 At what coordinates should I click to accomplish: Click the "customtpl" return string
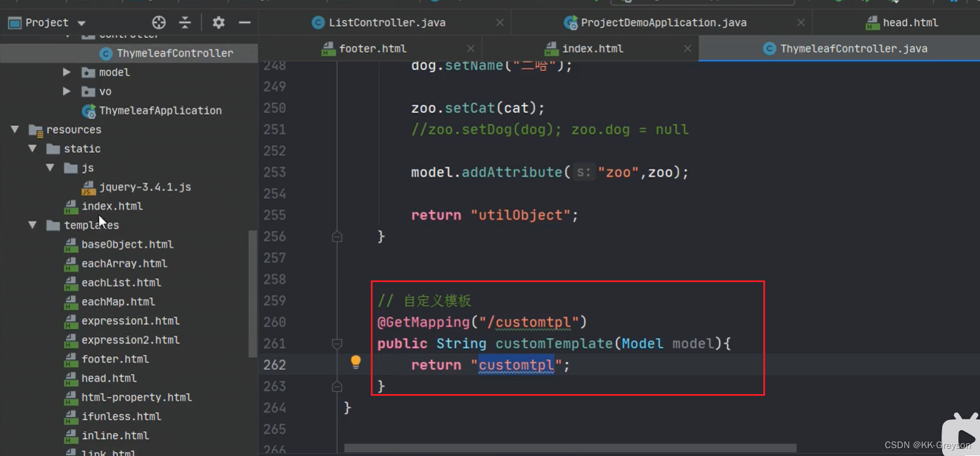[x=516, y=365]
